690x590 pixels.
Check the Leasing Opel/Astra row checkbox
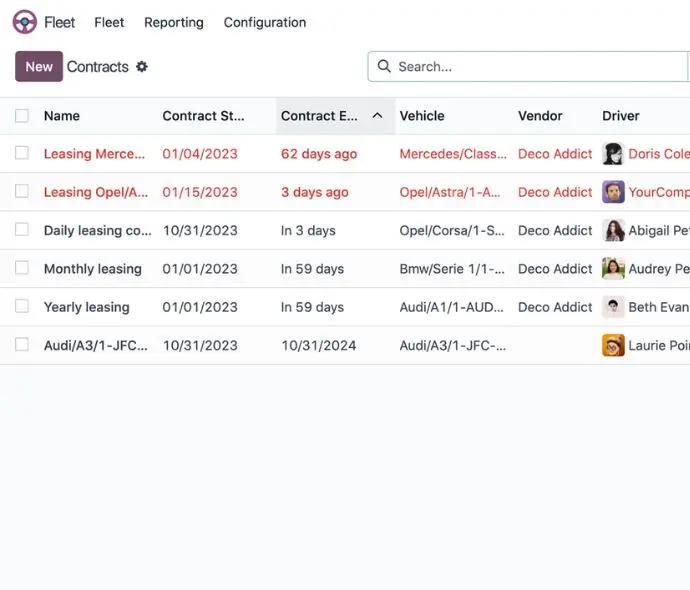[x=22, y=191]
